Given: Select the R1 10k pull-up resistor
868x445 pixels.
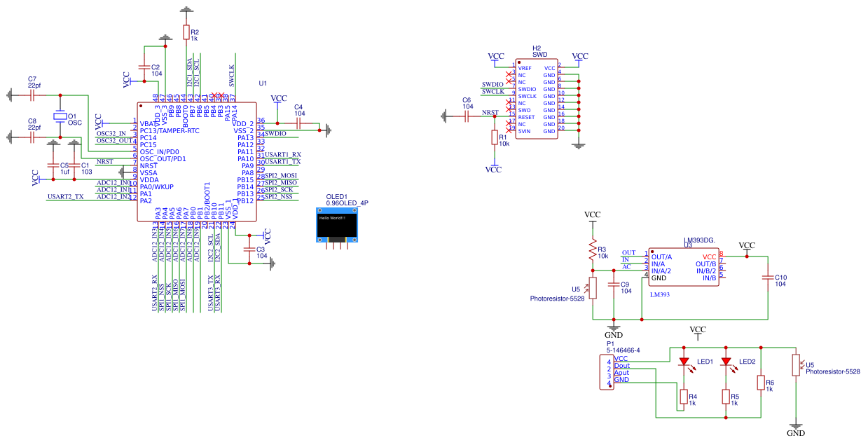Looking at the screenshot, I should coord(494,137).
